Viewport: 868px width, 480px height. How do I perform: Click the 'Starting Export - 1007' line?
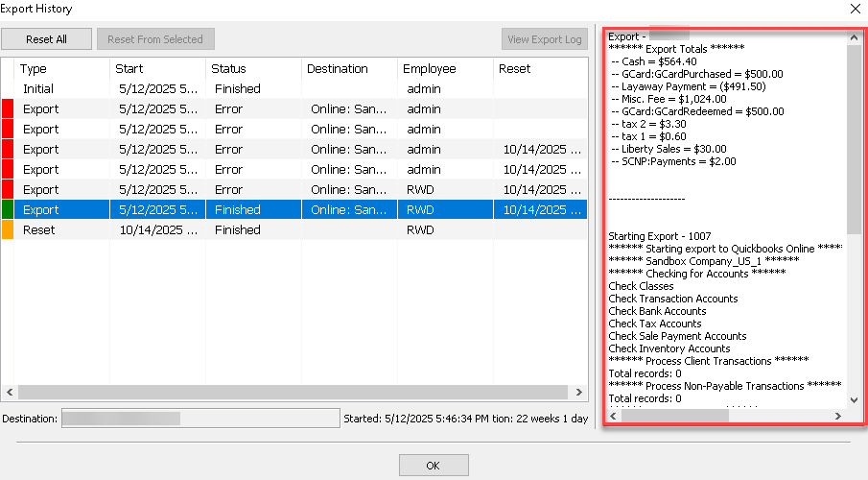tap(660, 236)
